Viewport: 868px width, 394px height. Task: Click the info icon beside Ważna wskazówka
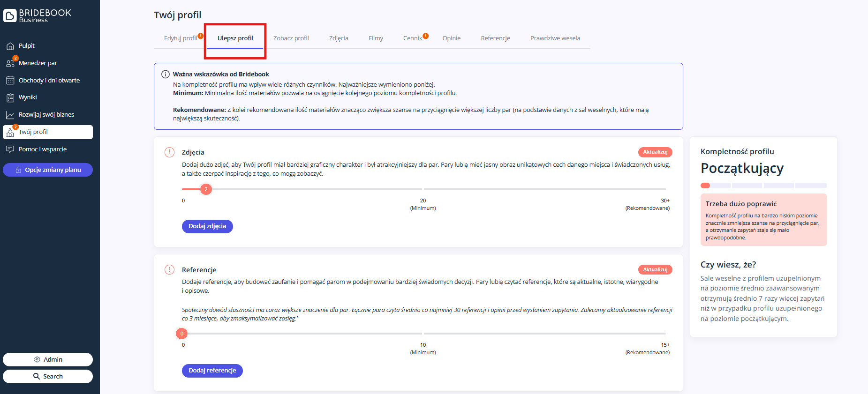point(166,74)
